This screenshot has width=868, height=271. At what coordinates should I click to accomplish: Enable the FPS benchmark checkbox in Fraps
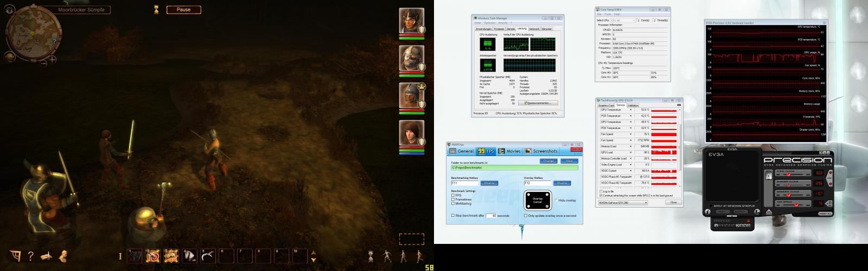[453, 195]
